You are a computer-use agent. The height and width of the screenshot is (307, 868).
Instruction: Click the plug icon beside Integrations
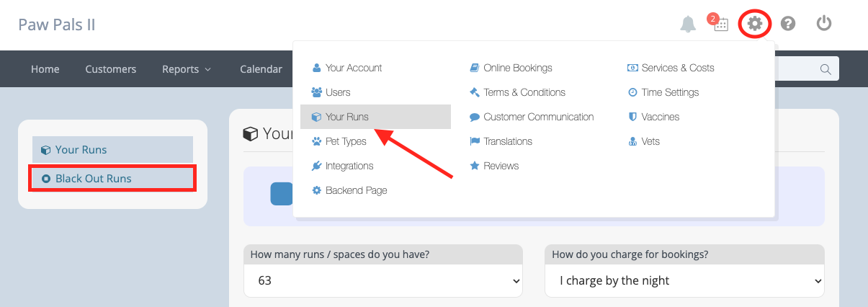coord(316,166)
